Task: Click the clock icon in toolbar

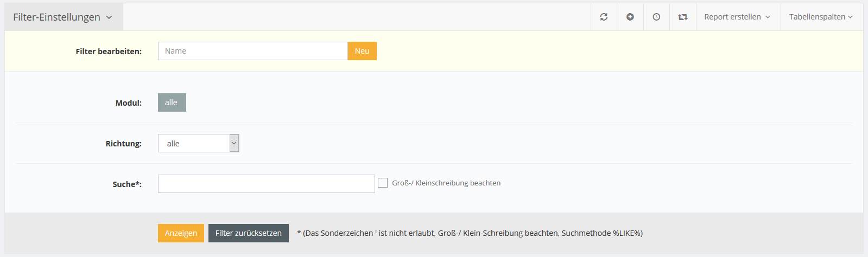Action: point(656,17)
